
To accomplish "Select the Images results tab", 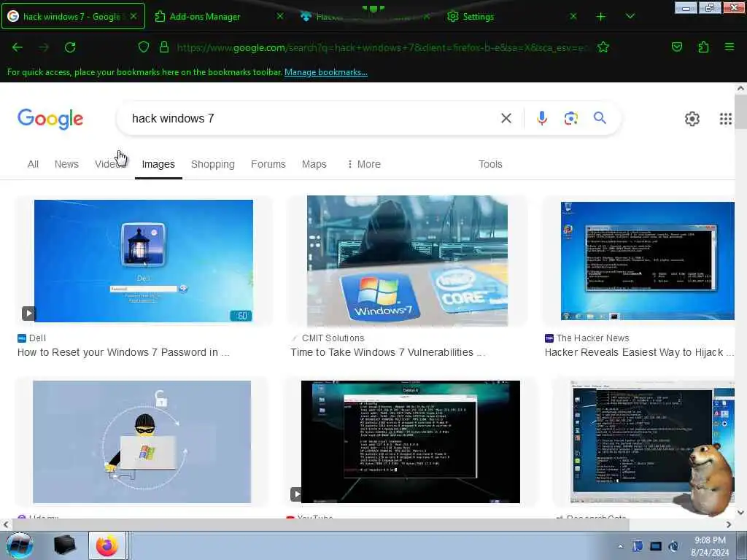I will (x=158, y=164).
